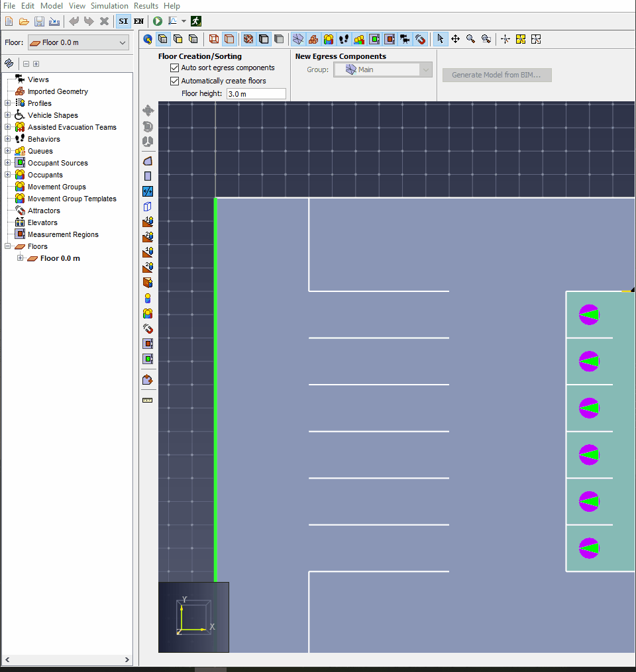Activate the pan view tool
The image size is (636, 672).
(455, 39)
